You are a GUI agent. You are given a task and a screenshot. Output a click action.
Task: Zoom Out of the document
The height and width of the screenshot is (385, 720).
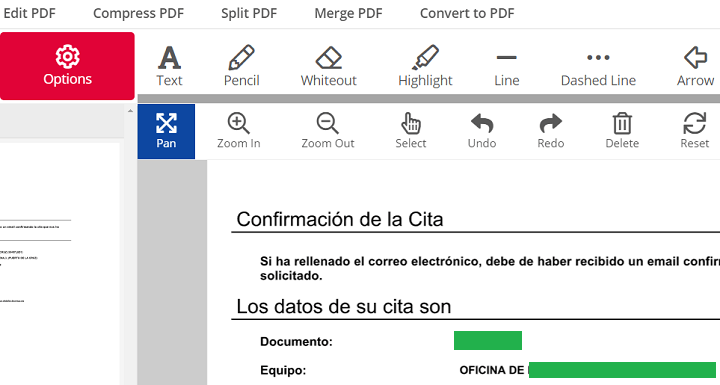tap(328, 131)
